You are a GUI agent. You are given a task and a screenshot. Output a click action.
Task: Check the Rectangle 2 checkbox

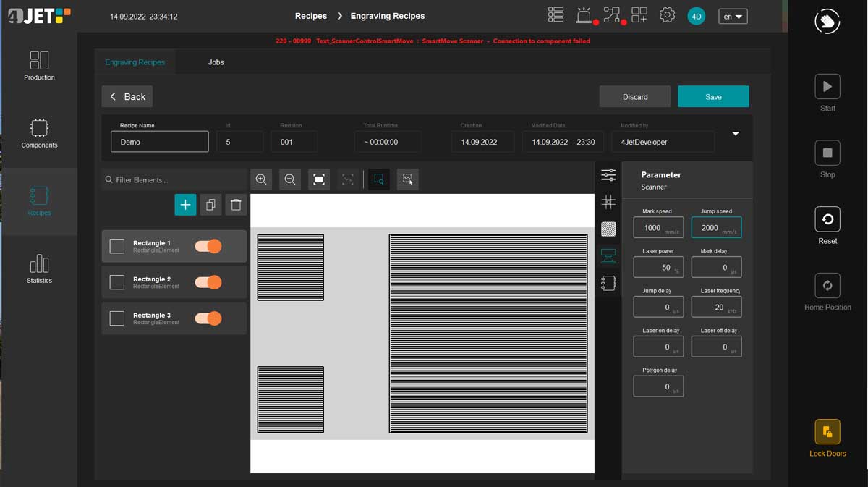pos(117,282)
